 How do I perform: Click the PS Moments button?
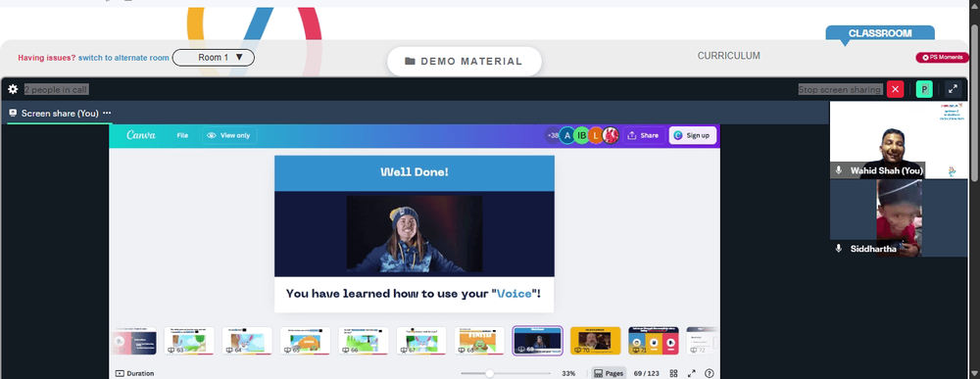(943, 58)
